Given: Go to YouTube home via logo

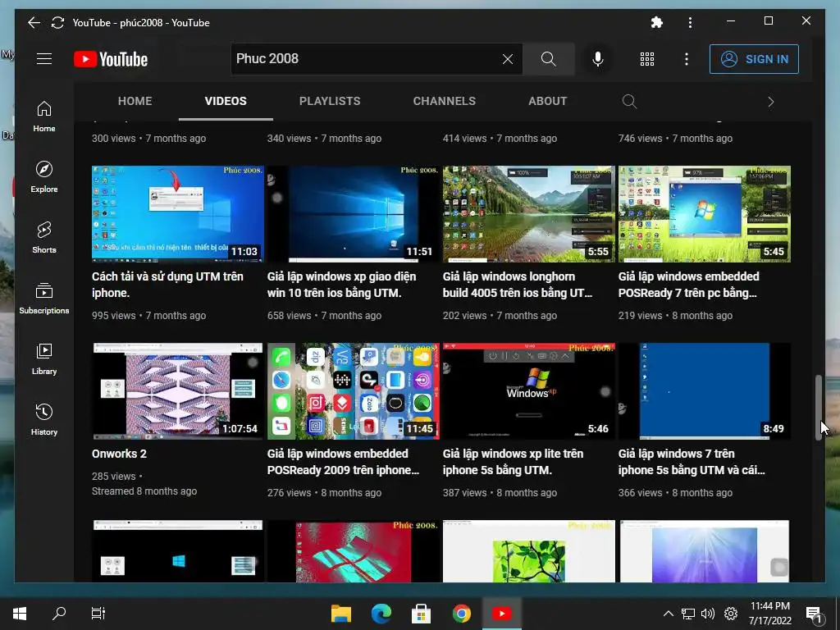Looking at the screenshot, I should [111, 59].
